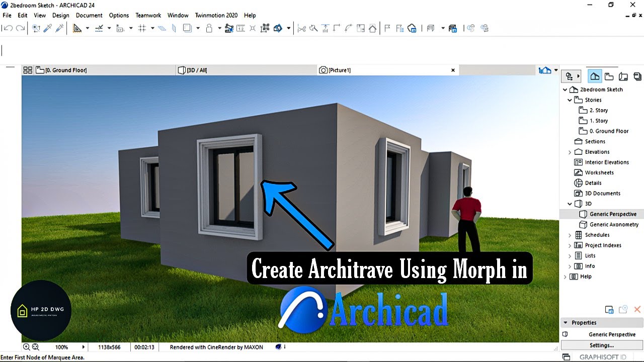Open the Document menu

coord(89,15)
